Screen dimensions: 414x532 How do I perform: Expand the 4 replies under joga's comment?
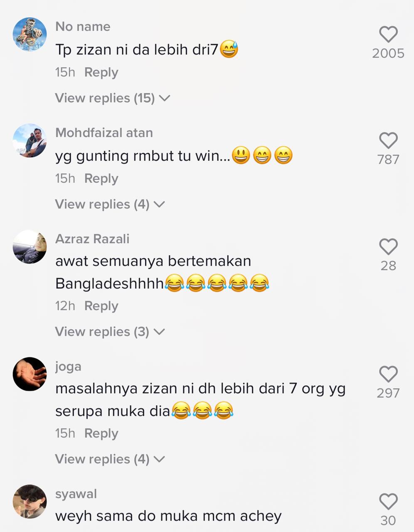pyautogui.click(x=110, y=459)
